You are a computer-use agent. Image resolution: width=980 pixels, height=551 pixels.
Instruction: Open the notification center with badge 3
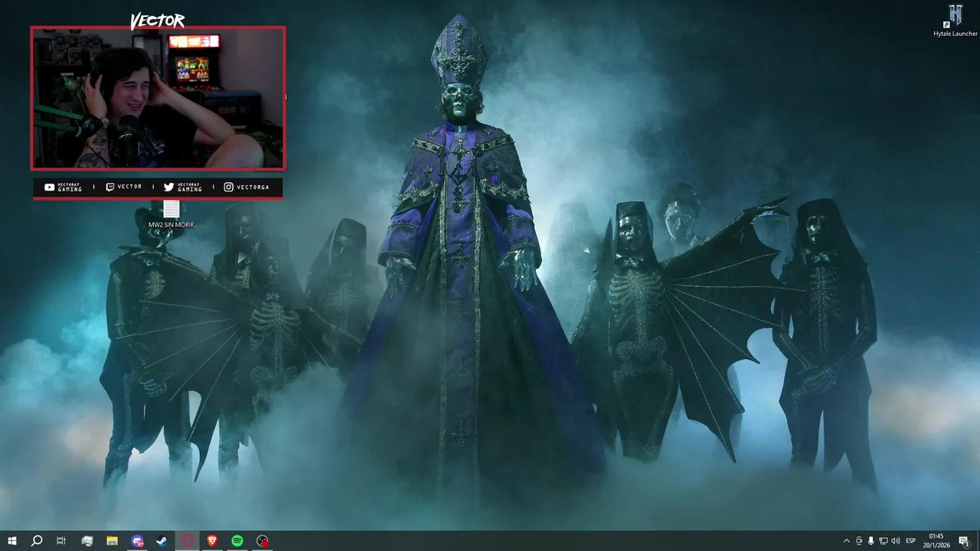964,541
